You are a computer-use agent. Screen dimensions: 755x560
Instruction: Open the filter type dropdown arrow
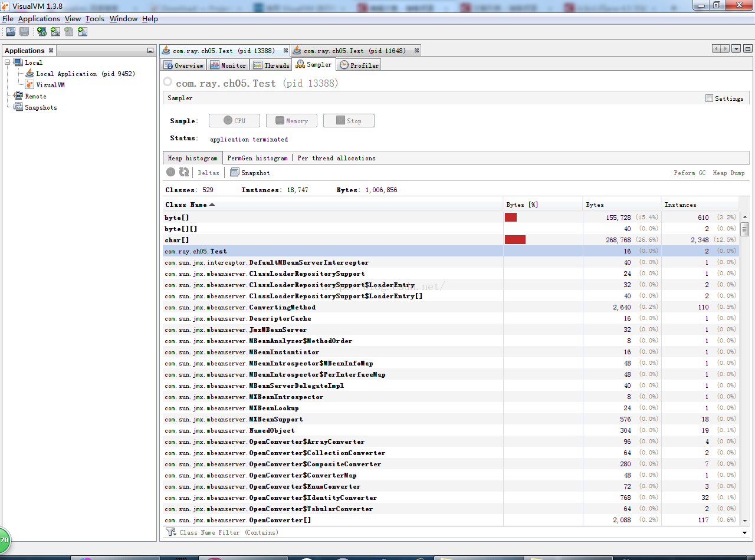[744, 532]
